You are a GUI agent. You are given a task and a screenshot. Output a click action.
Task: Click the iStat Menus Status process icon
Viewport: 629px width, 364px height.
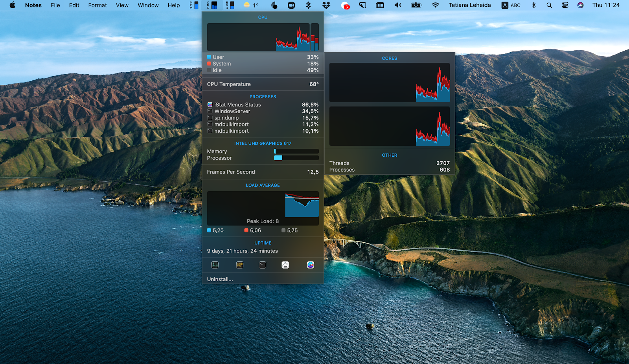click(x=210, y=105)
